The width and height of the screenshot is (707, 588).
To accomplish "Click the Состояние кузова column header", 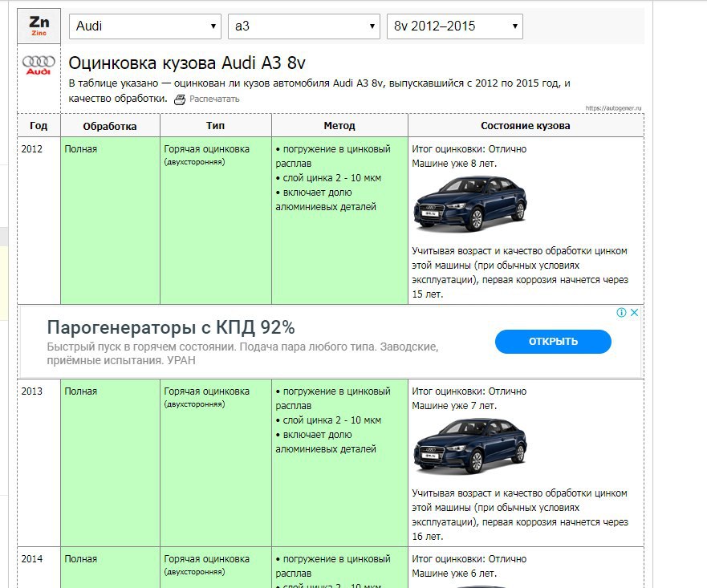I will (x=526, y=126).
